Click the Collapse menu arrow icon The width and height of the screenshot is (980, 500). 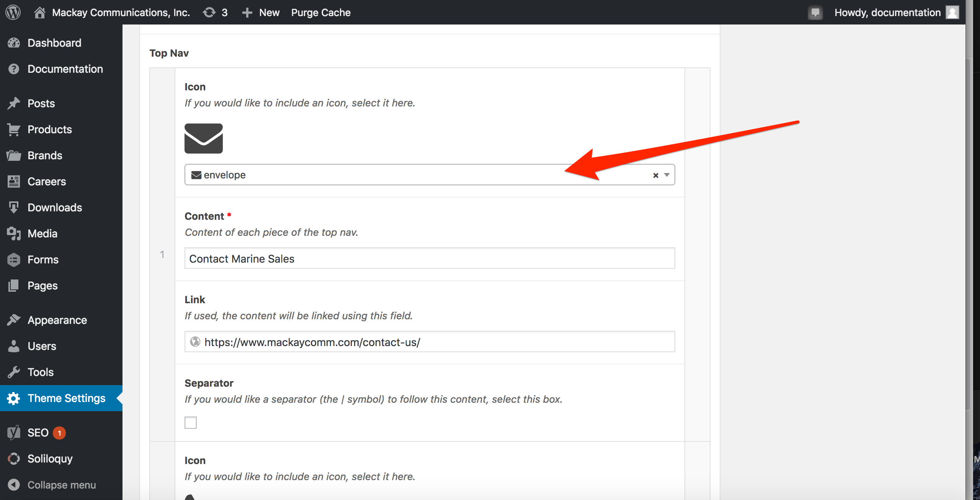pos(14,485)
